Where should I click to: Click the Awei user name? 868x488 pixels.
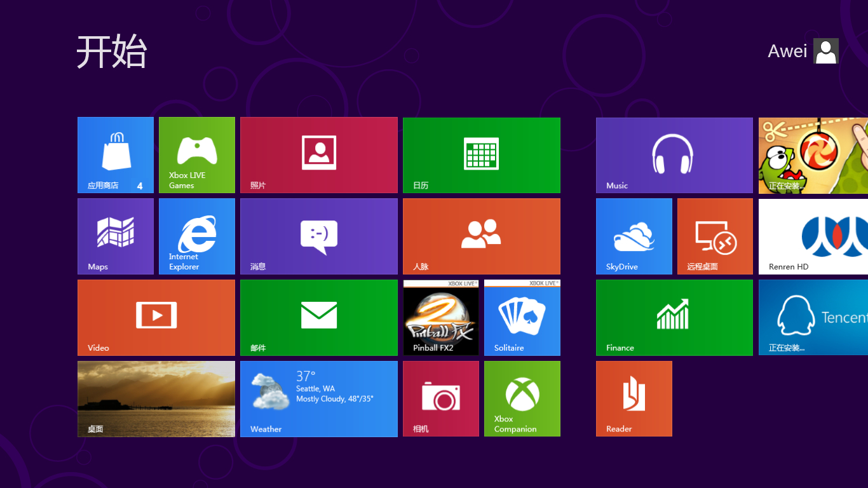point(787,51)
